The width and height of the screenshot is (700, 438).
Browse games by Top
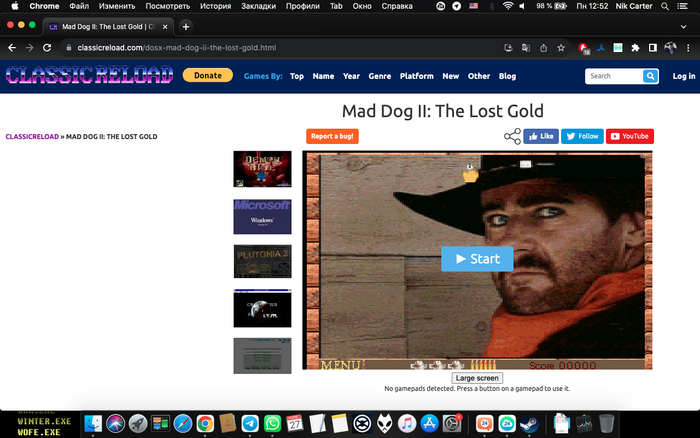[x=297, y=76]
